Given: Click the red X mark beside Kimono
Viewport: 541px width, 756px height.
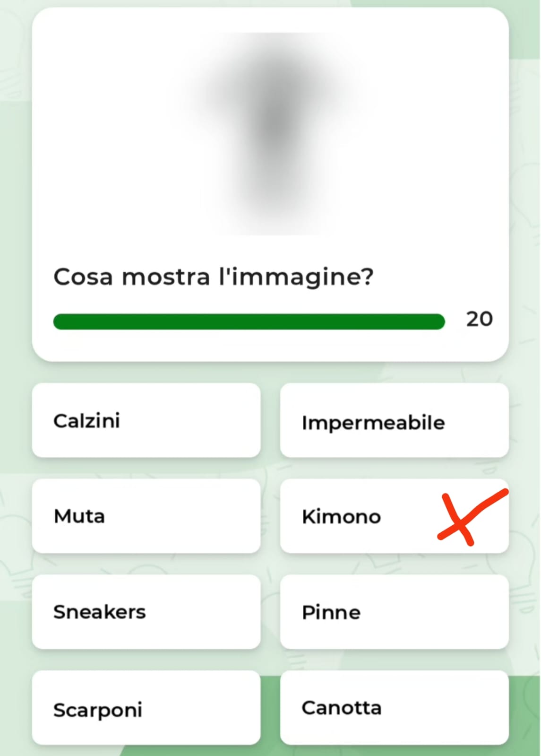Looking at the screenshot, I should 472,517.
